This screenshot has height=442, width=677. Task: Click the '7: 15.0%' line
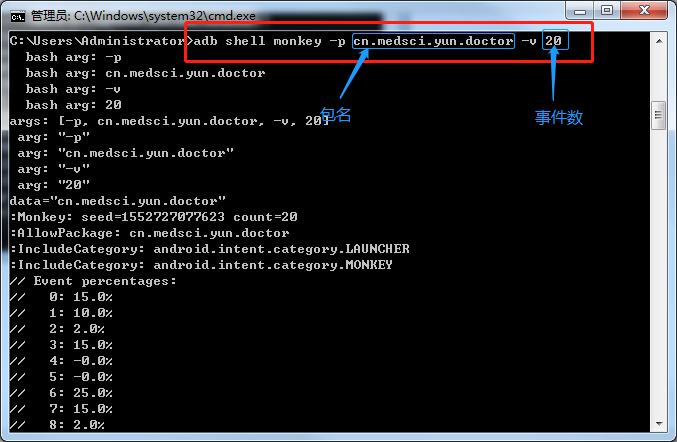61,408
